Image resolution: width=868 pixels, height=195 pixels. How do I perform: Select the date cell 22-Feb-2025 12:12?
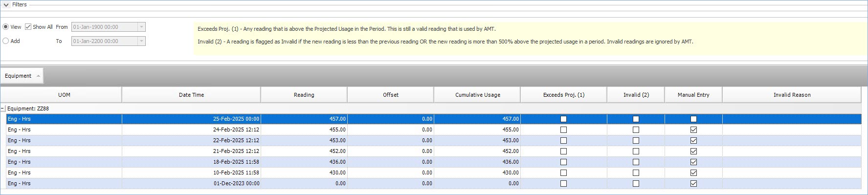pyautogui.click(x=191, y=140)
